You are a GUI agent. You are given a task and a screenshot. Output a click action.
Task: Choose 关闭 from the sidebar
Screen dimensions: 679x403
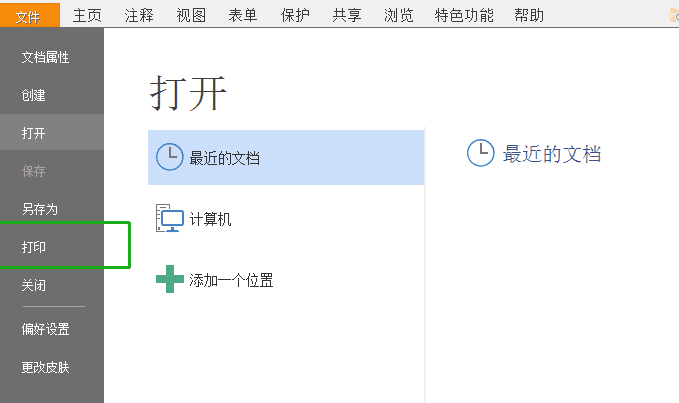pyautogui.click(x=52, y=285)
